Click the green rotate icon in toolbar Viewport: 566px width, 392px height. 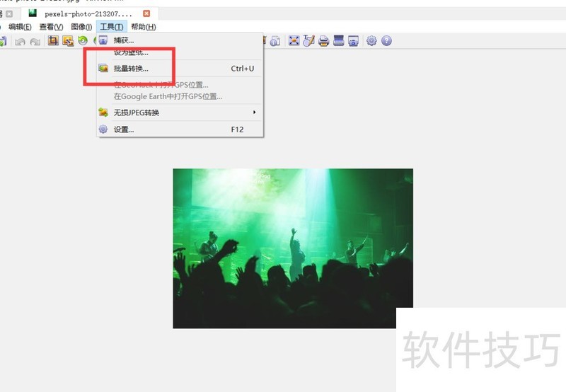(x=83, y=41)
